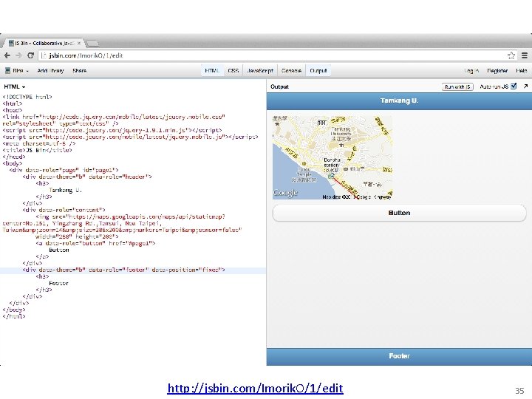Screen dimensions: 532x399
Task: Open the Help link
Action: [521, 71]
